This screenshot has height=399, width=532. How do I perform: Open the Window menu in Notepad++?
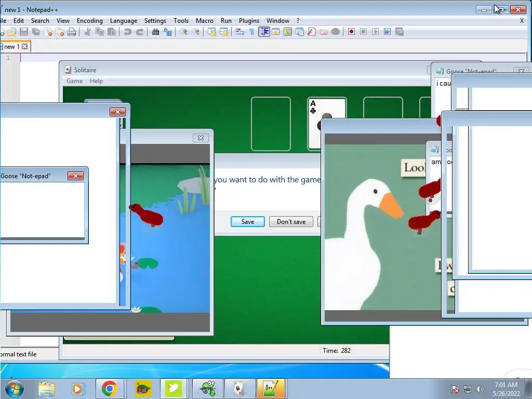278,21
